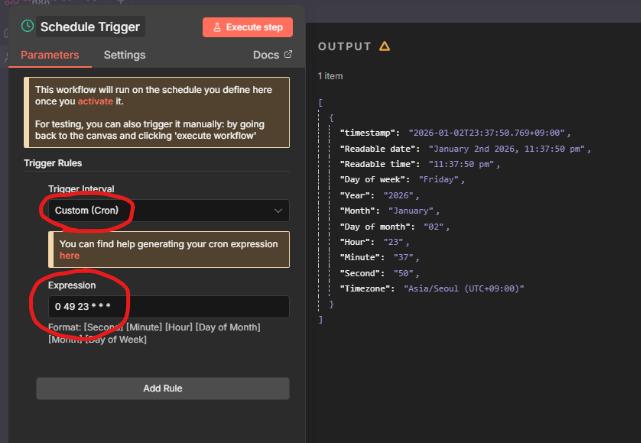Screen dimensions: 641x443
Task: Click the external link icon beside Docs
Action: tap(289, 55)
